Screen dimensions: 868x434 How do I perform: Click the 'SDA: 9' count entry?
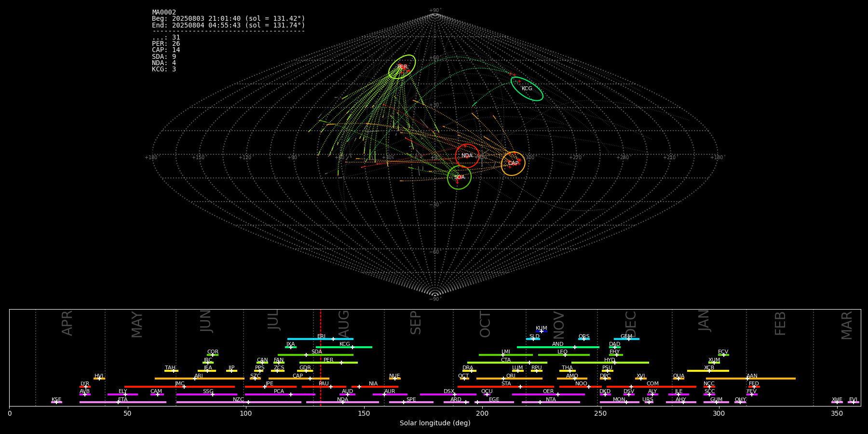164,57
